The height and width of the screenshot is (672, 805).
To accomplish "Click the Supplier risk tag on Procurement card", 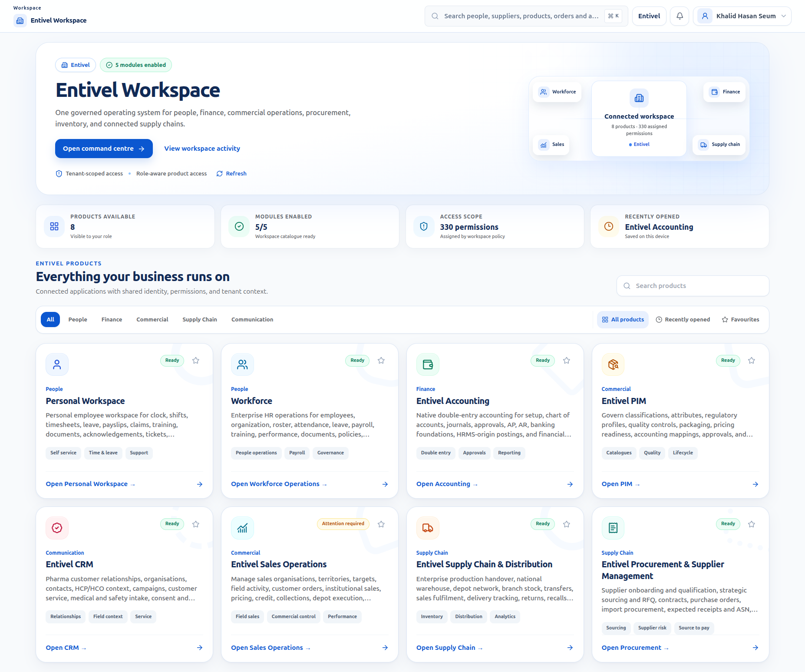I will pyautogui.click(x=652, y=628).
